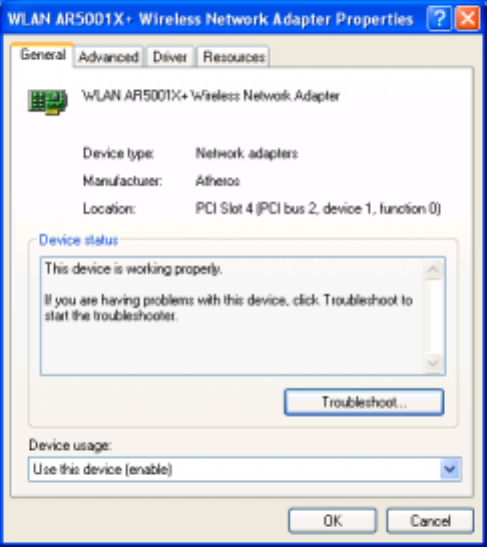
Task: Open the Driver tab
Action: click(170, 57)
